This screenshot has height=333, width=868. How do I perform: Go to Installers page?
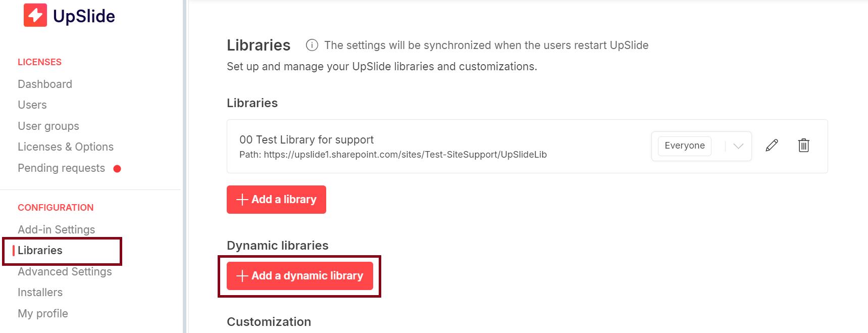(40, 292)
